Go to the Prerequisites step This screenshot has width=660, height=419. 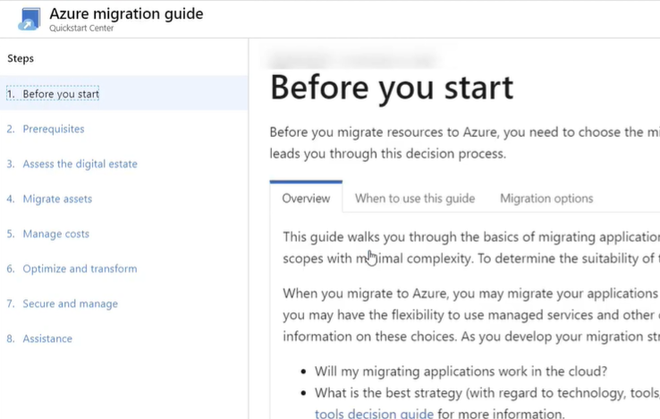tap(53, 129)
